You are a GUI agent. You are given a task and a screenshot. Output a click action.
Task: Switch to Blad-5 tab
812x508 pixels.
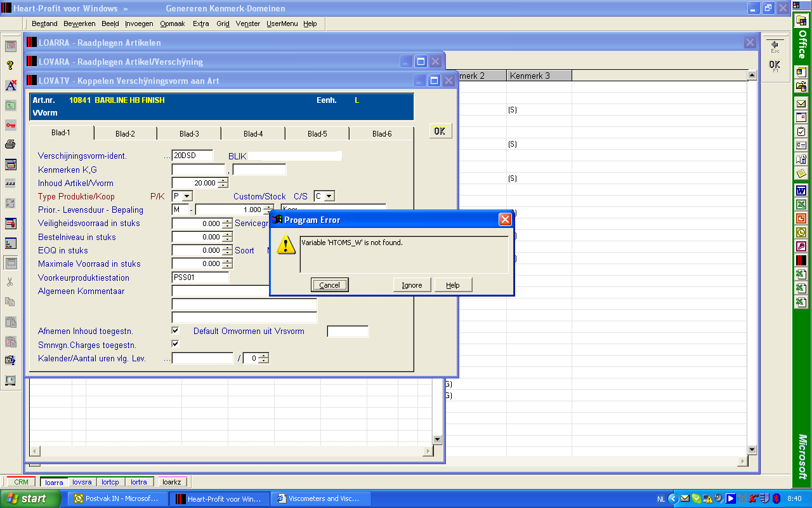pyautogui.click(x=317, y=133)
